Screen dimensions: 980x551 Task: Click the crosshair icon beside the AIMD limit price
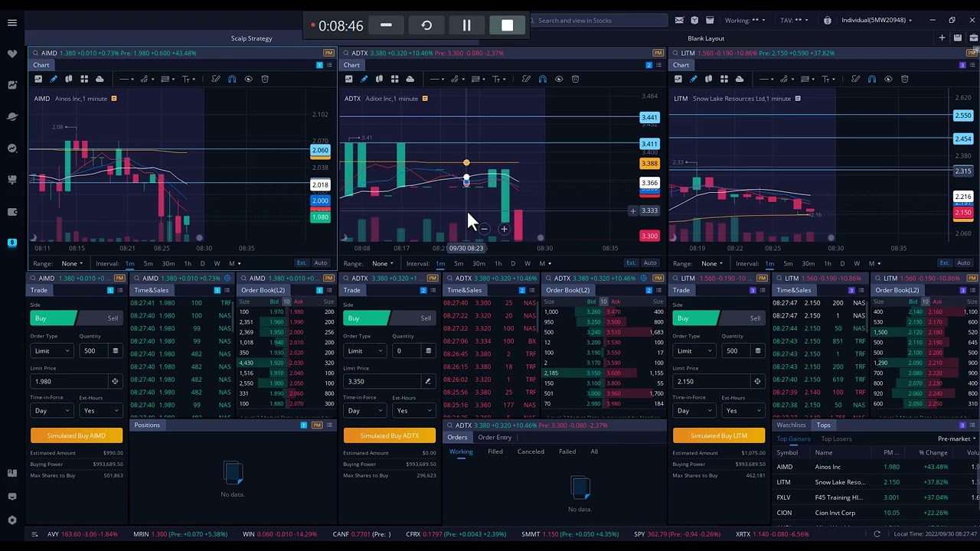point(115,381)
